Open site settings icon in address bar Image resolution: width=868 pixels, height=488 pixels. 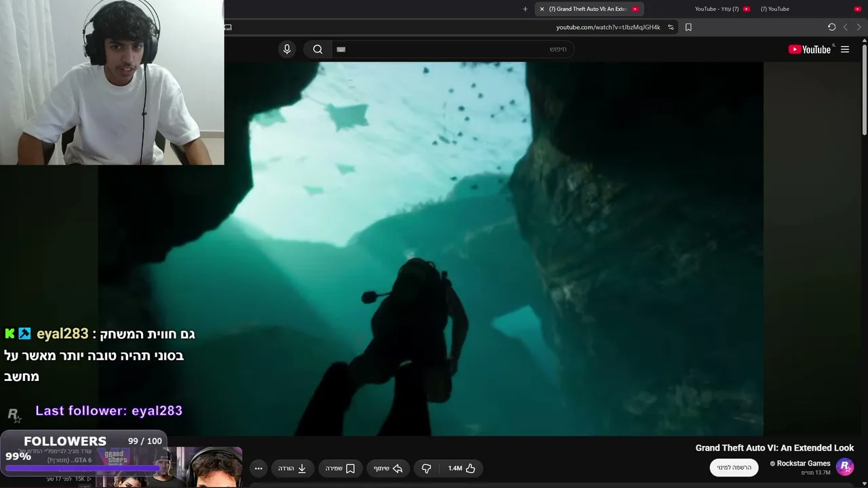(671, 27)
